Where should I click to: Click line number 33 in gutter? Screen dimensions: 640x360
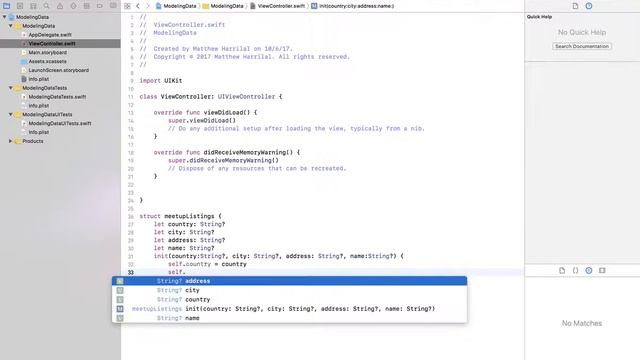[x=131, y=272]
